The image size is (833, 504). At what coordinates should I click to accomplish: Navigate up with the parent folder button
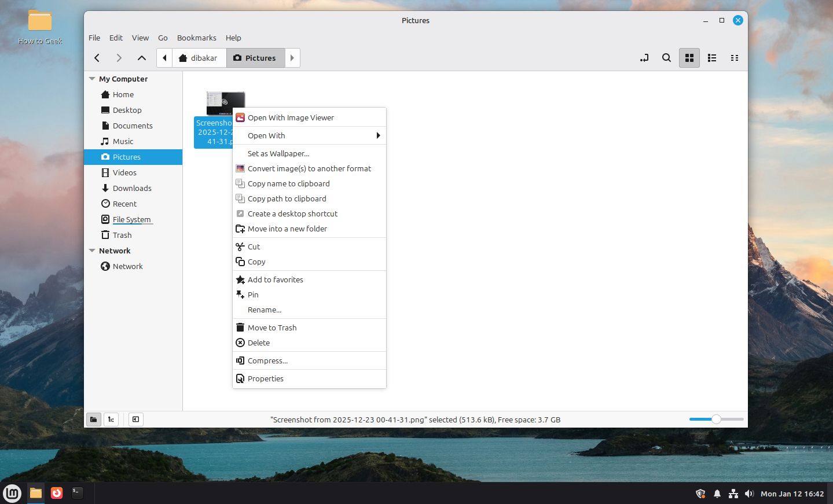(x=141, y=58)
